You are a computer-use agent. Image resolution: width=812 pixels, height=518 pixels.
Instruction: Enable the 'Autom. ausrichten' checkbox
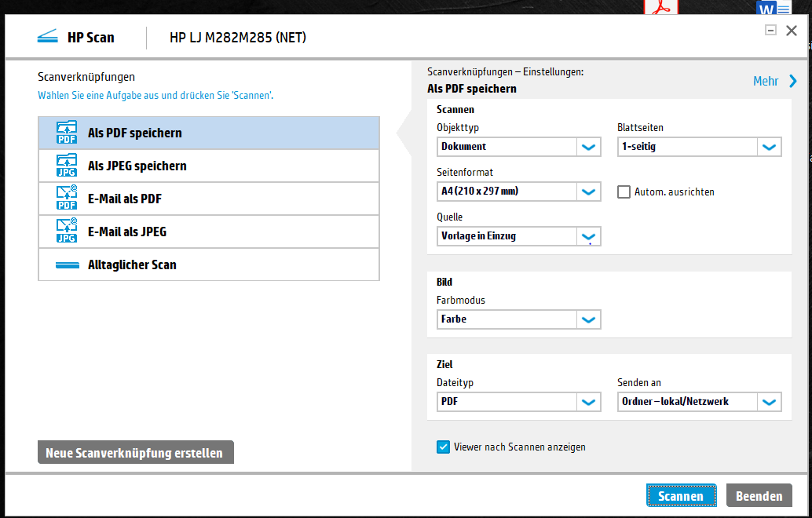[x=624, y=192]
